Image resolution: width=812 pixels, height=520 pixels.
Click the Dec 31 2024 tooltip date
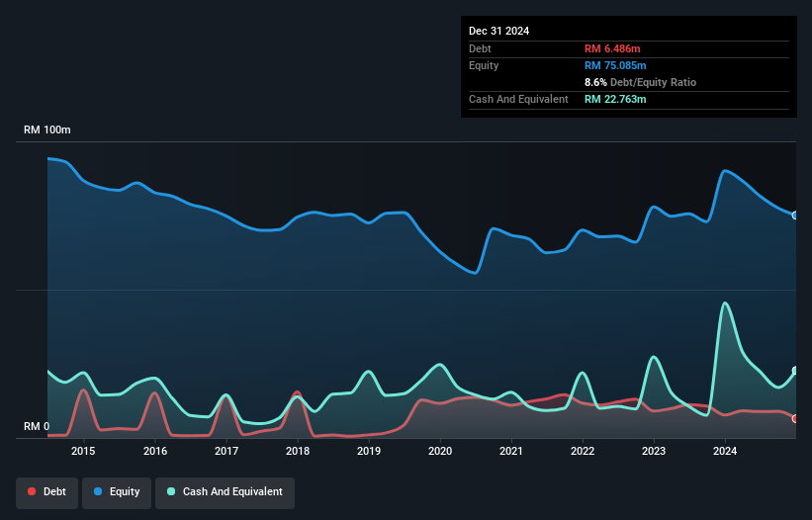[499, 31]
